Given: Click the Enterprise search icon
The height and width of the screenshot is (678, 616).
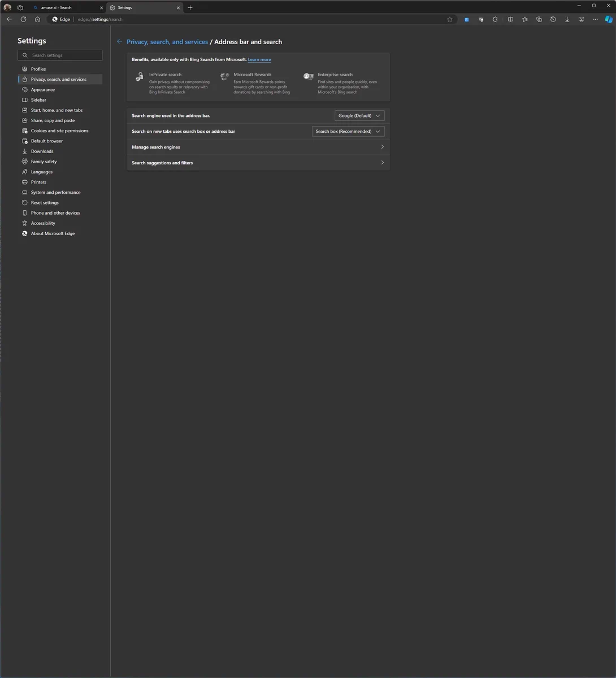Looking at the screenshot, I should tap(308, 76).
